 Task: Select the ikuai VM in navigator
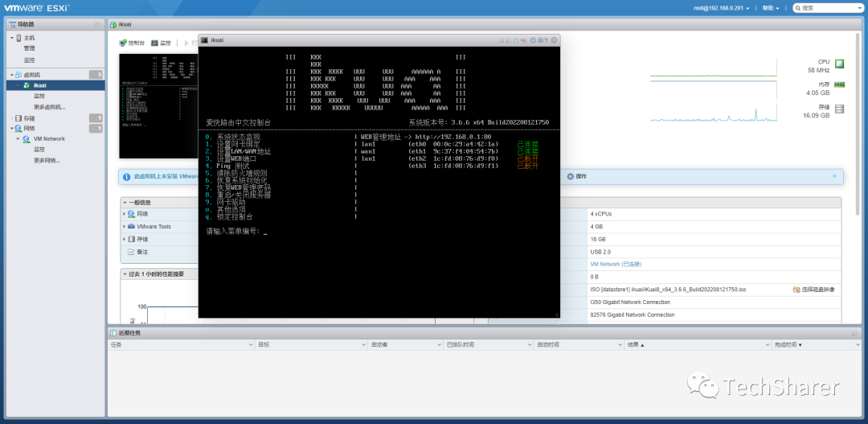tap(40, 85)
